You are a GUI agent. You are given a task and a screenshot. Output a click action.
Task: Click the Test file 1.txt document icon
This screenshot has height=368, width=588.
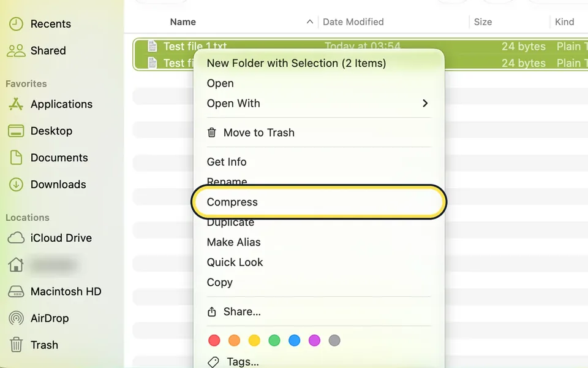pyautogui.click(x=153, y=46)
